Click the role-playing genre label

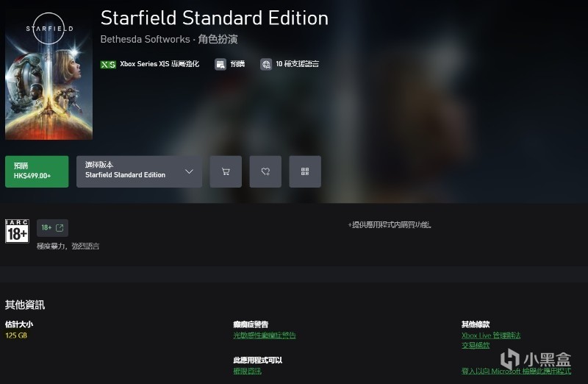(x=218, y=40)
